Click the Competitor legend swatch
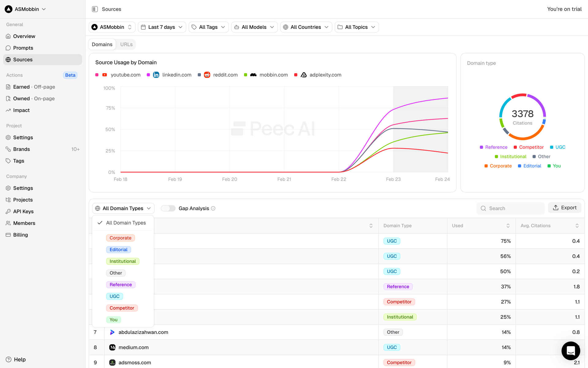Screen dimensions: 588x368 (515, 147)
